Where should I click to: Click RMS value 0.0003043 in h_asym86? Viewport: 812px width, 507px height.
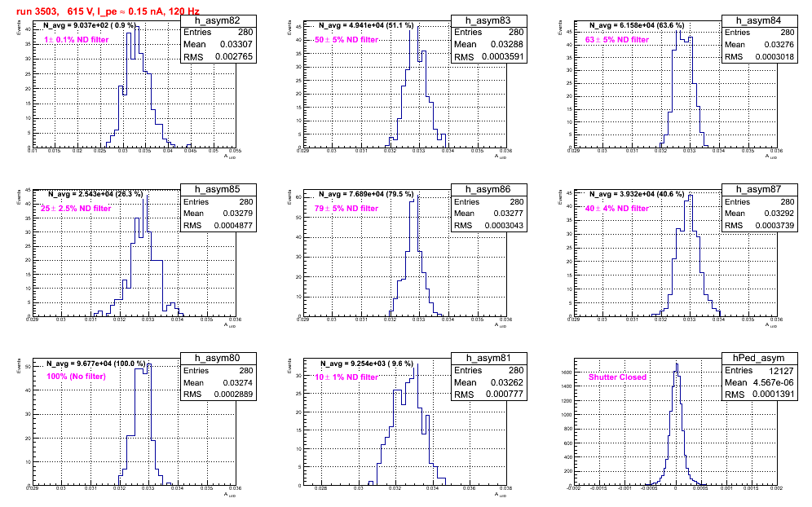[x=504, y=226]
